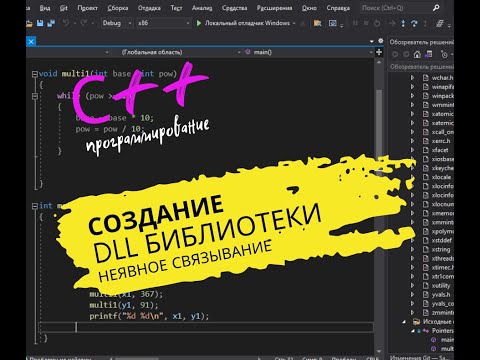
Task: Click Solution Explorer Forward arrow icon
Action: 406,54
